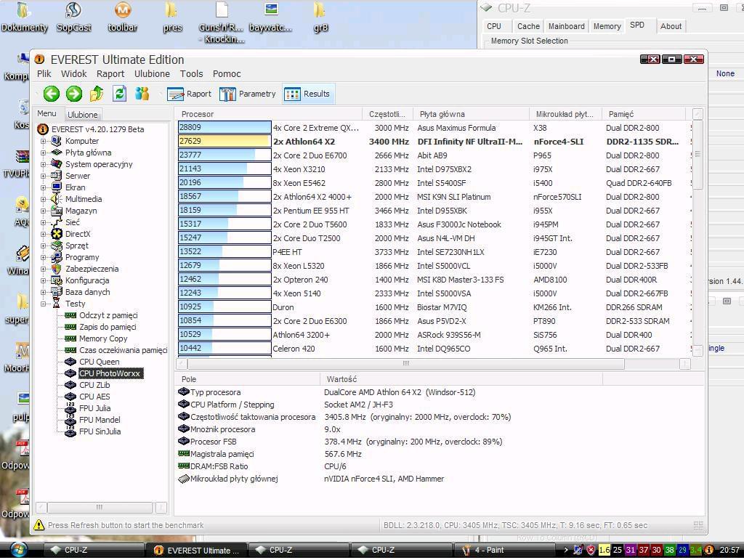Select the System operacyjny tree icon

coord(57,164)
